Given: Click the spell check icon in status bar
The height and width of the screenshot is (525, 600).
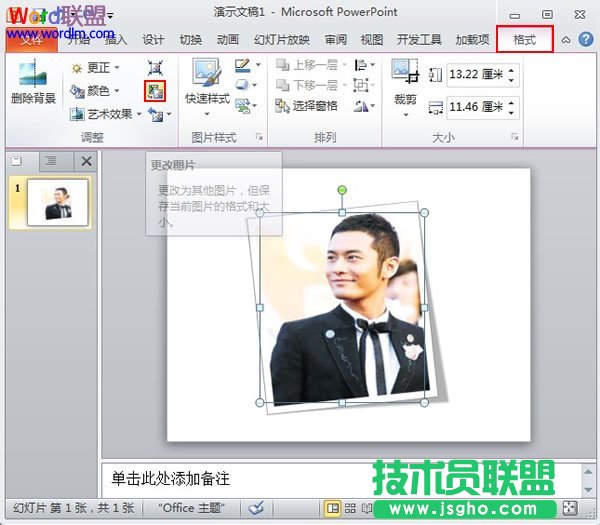Looking at the screenshot, I should coord(256,508).
